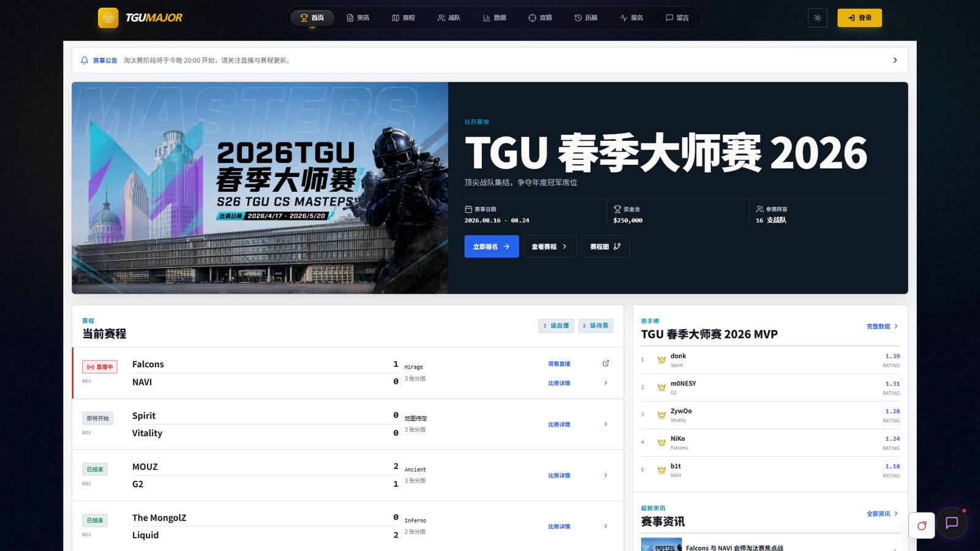This screenshot has height=551, width=980.
Task: Click the $250,000 prize pool value
Action: [628, 220]
